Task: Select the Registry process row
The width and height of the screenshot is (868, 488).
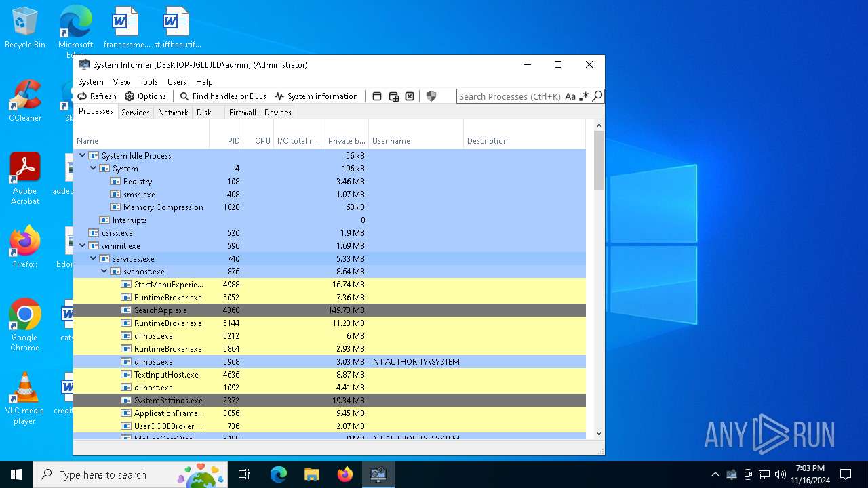Action: (330, 182)
